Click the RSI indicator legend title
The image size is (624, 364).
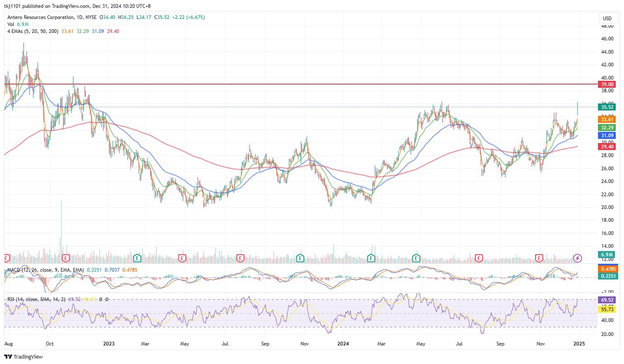(x=36, y=299)
